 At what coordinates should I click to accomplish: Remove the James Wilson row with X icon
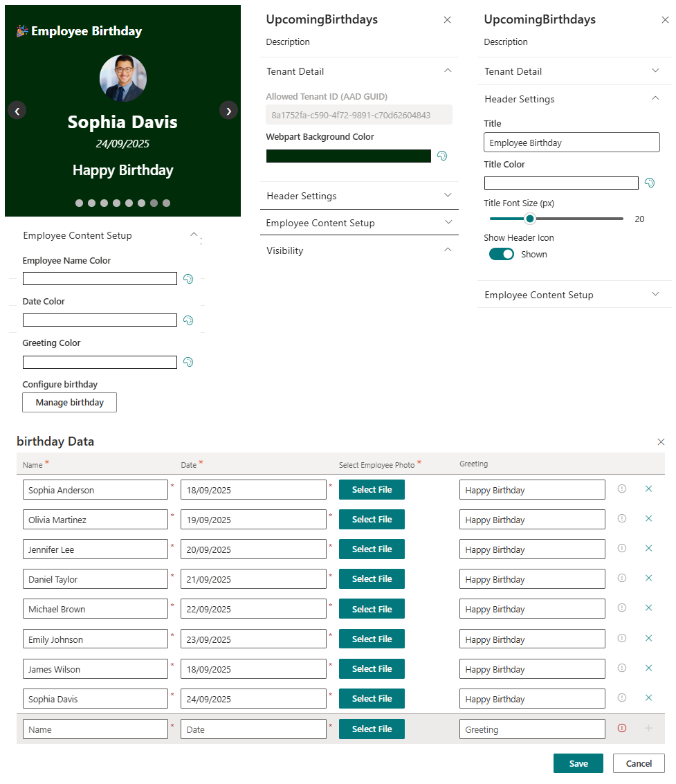pyautogui.click(x=648, y=668)
